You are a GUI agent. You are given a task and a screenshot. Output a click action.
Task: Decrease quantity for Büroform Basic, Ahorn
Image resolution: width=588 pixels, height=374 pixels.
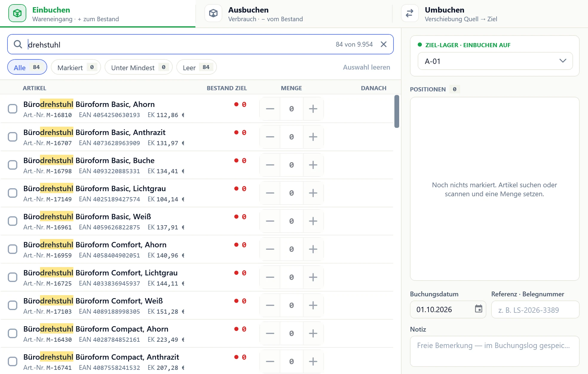point(270,109)
